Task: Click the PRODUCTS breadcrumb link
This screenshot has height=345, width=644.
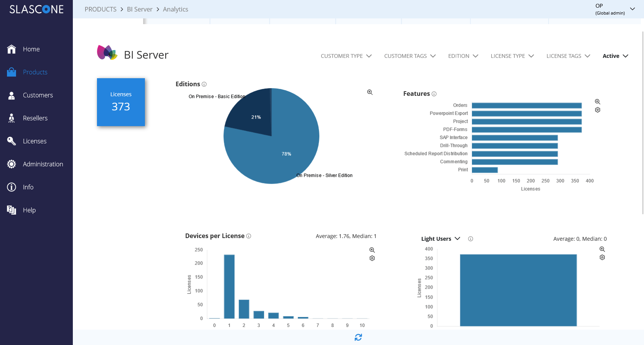Action: click(100, 9)
